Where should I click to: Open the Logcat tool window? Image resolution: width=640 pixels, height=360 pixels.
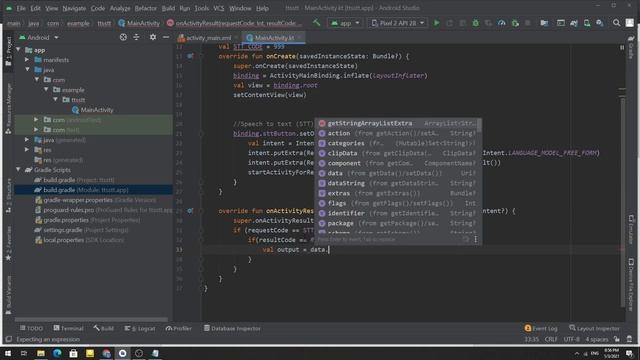pyautogui.click(x=140, y=328)
